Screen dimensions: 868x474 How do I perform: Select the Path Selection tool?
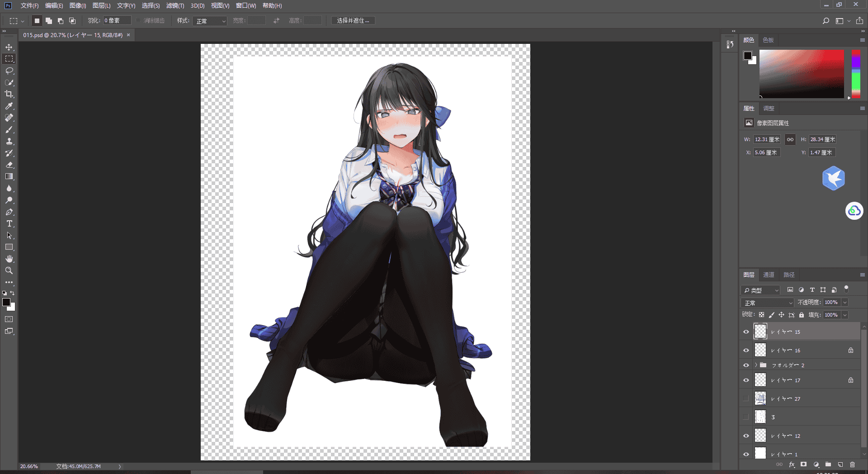pyautogui.click(x=9, y=235)
